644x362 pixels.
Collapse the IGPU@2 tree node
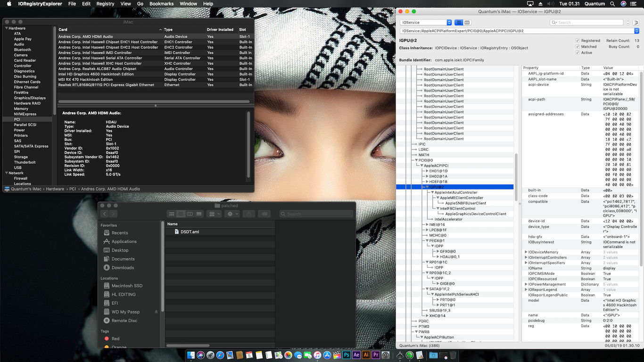click(x=427, y=187)
